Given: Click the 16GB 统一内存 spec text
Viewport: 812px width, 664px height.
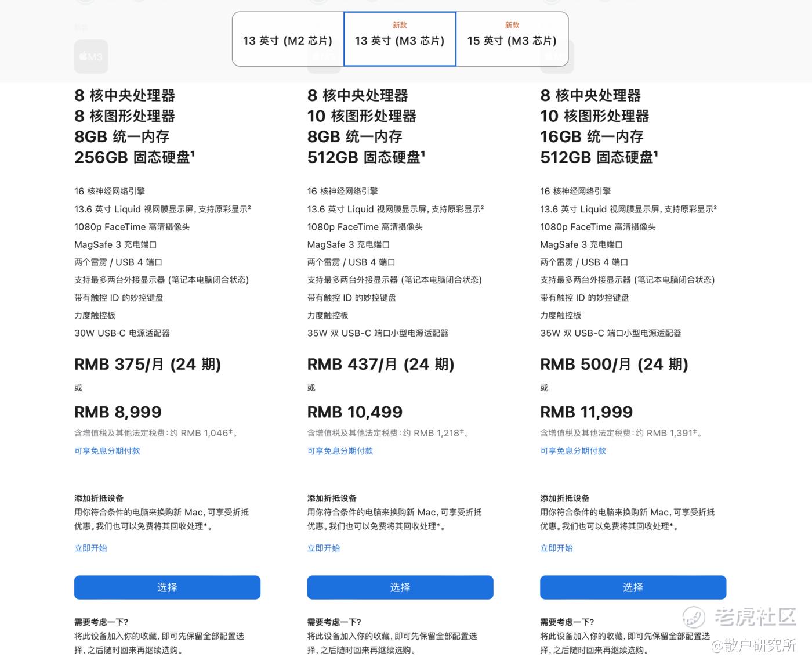Looking at the screenshot, I should click(x=592, y=136).
